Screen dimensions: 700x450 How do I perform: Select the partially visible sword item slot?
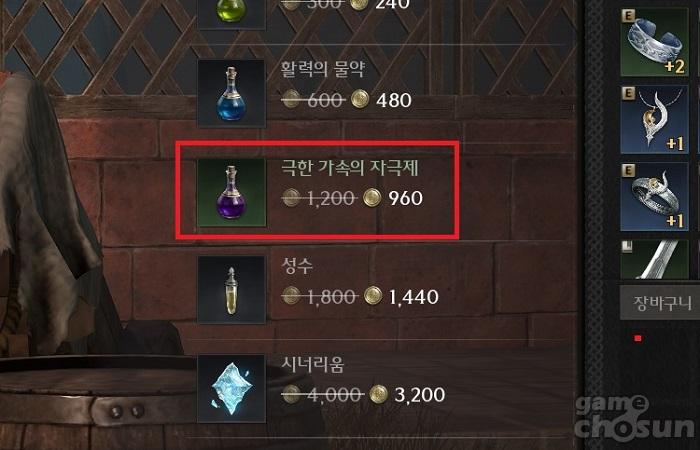click(654, 259)
